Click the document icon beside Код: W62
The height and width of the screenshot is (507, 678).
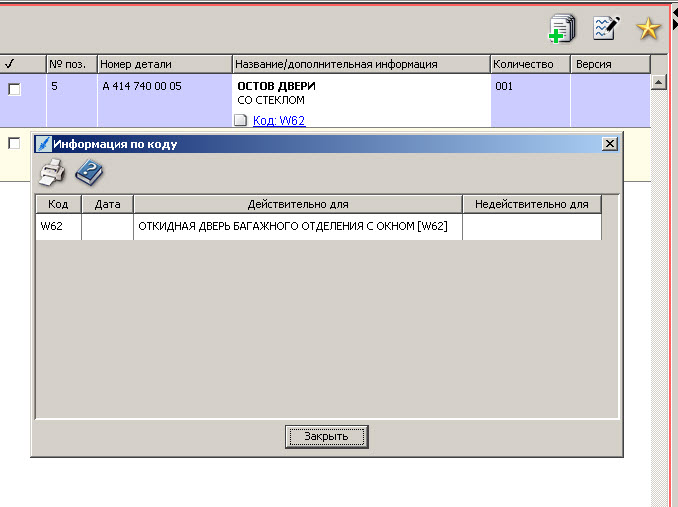tap(240, 121)
